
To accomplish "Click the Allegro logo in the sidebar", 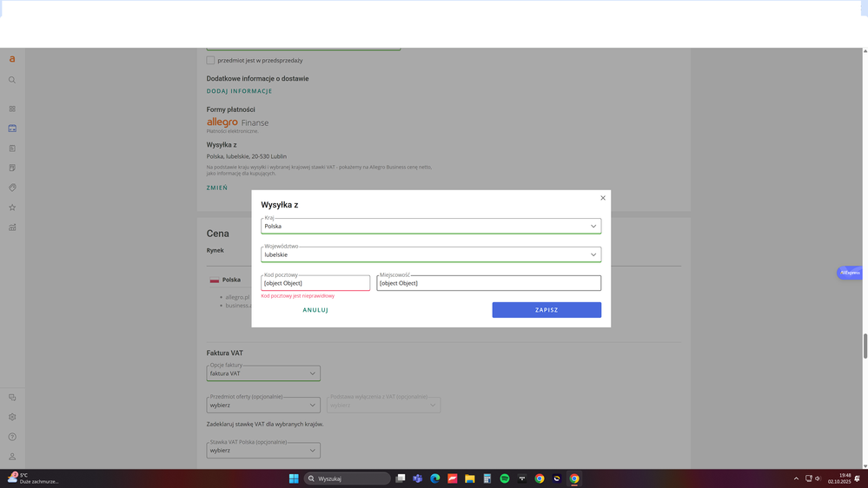I will tap(12, 59).
